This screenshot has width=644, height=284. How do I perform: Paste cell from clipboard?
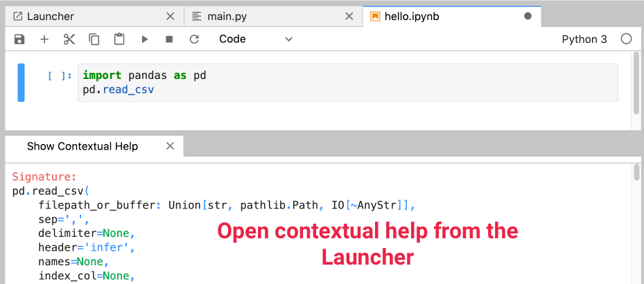(x=119, y=39)
